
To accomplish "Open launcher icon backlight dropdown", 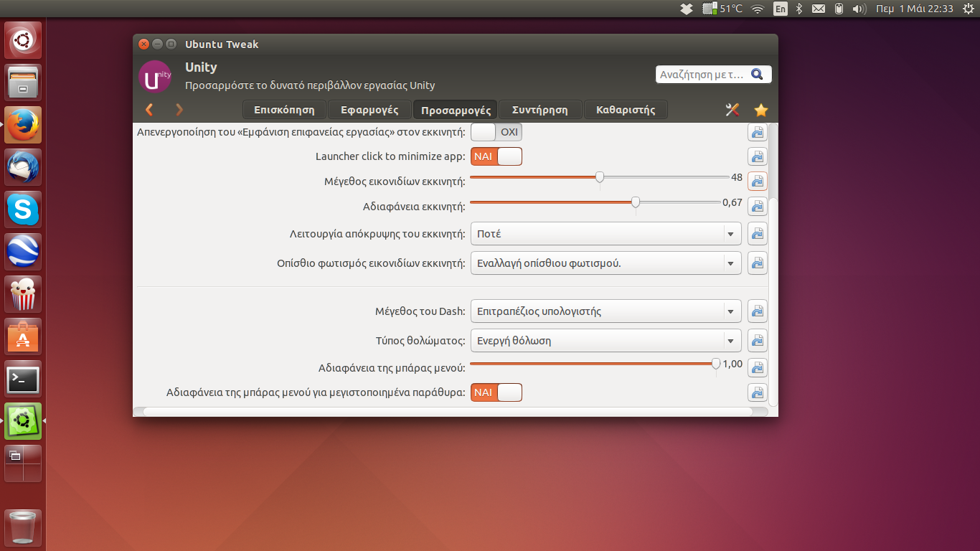I will tap(606, 263).
